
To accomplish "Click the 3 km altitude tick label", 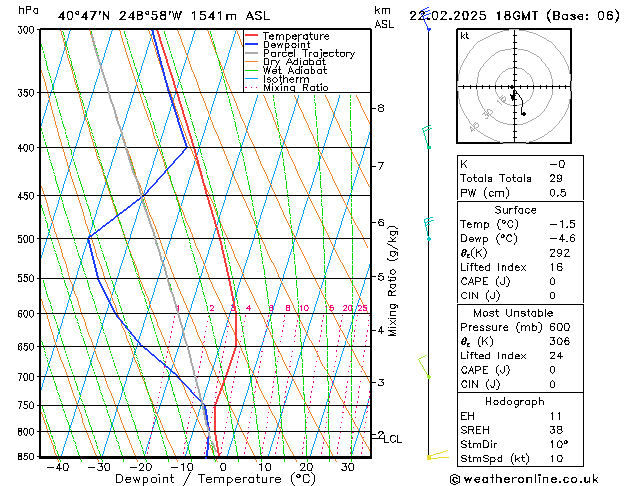I will [381, 383].
